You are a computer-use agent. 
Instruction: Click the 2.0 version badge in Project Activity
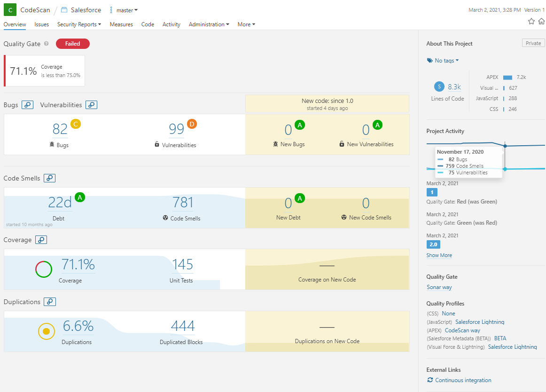[x=433, y=244]
